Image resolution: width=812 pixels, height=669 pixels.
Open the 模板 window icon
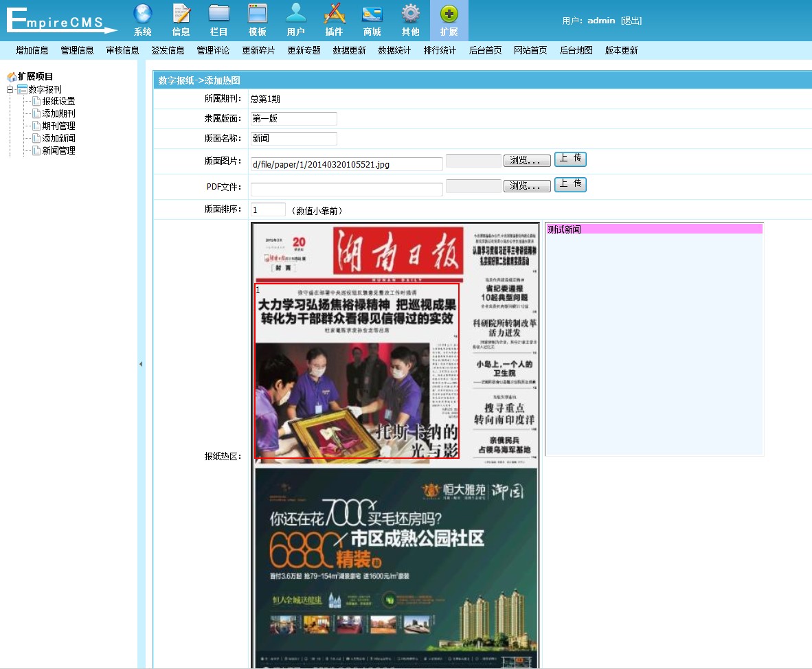(258, 14)
